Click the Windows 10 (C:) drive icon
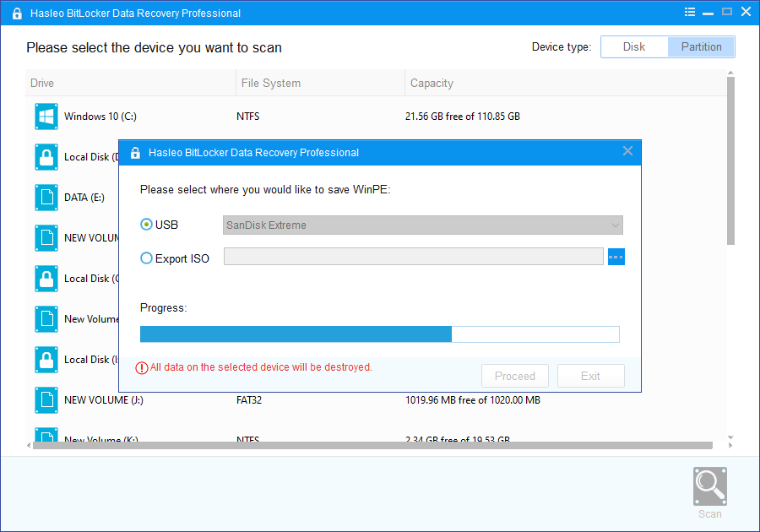760x532 pixels. pos(46,117)
